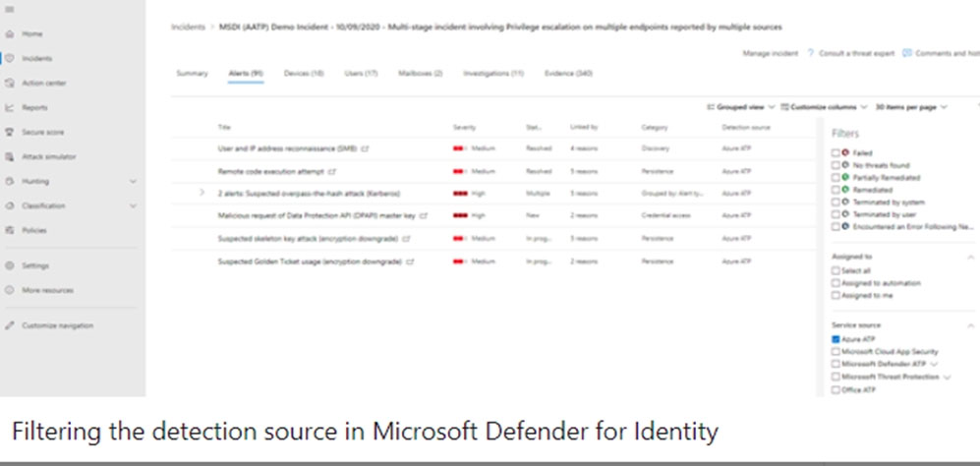Click the Classification icon in sidebar
Viewport: 980px width, 466px height.
10,205
